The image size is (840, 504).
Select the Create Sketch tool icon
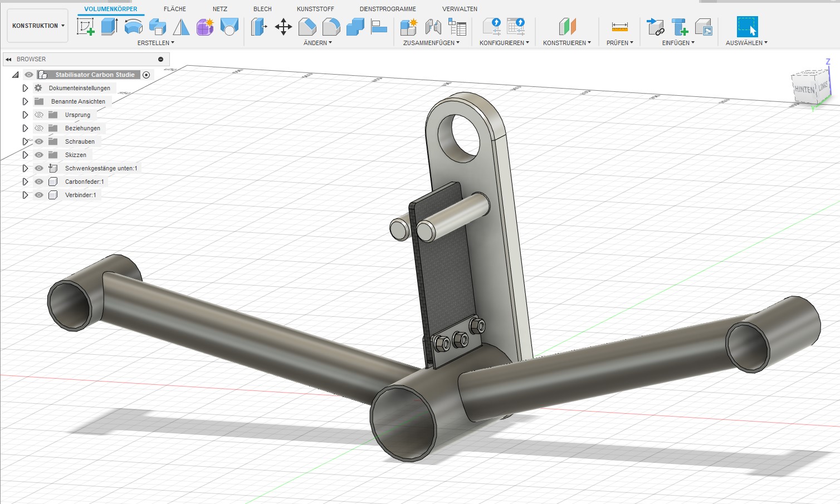coord(85,26)
